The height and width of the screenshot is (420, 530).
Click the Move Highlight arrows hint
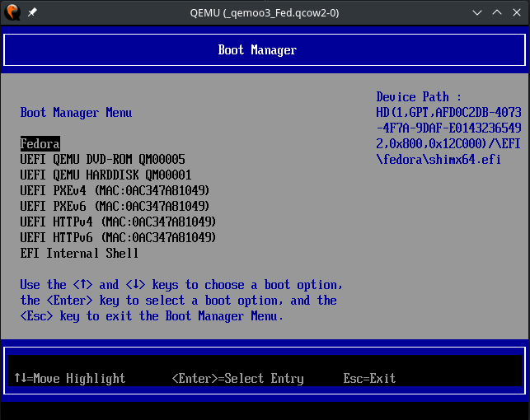[x=70, y=378]
